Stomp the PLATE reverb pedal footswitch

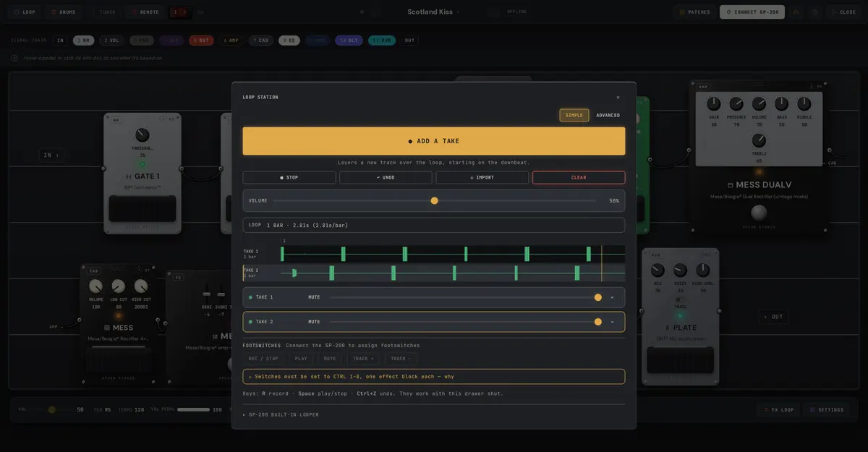680,360
